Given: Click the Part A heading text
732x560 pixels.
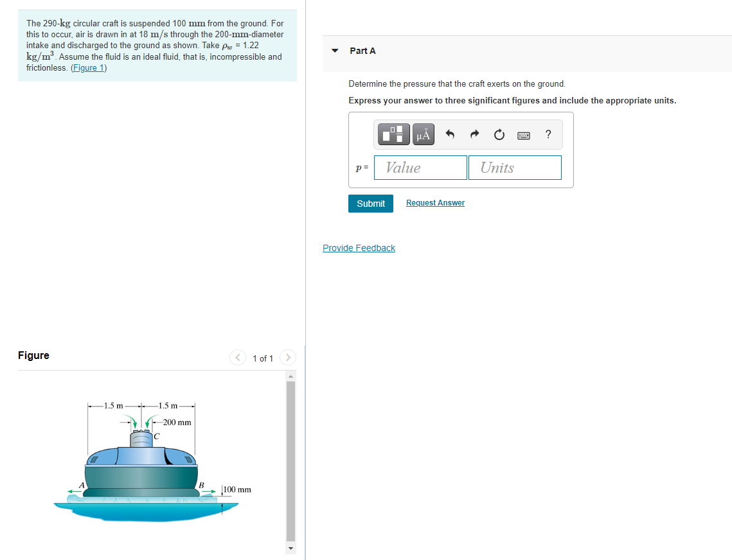Looking at the screenshot, I should (x=362, y=51).
